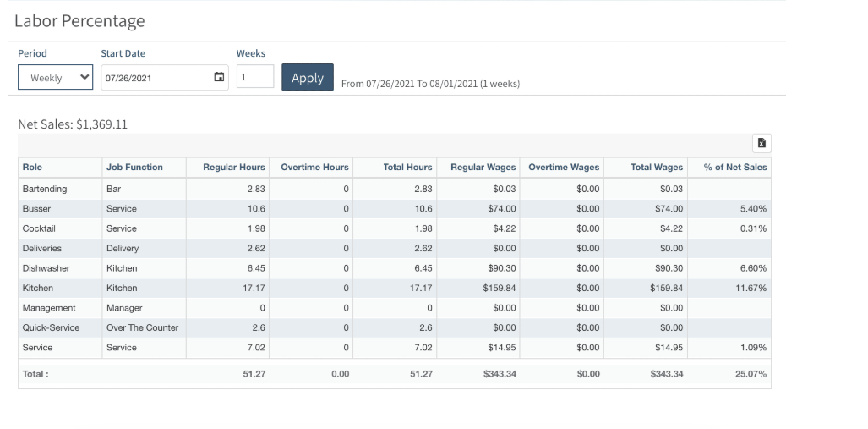
Task: Sort by Job Function column header
Action: (134, 168)
